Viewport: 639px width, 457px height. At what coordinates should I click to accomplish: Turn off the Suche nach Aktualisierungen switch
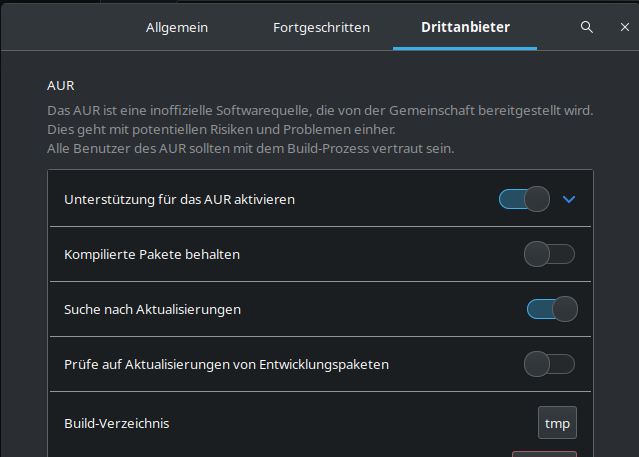click(552, 309)
